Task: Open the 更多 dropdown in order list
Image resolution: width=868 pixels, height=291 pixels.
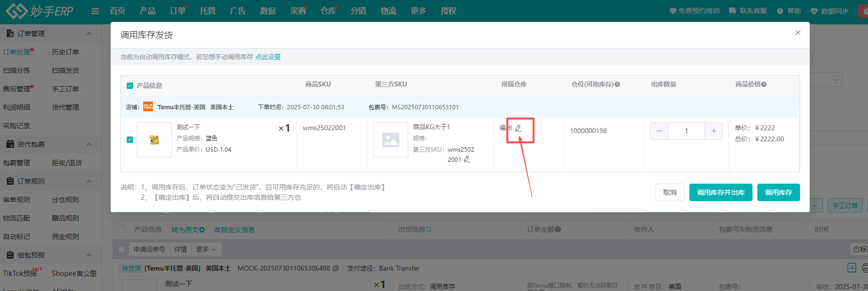Action: (206, 249)
